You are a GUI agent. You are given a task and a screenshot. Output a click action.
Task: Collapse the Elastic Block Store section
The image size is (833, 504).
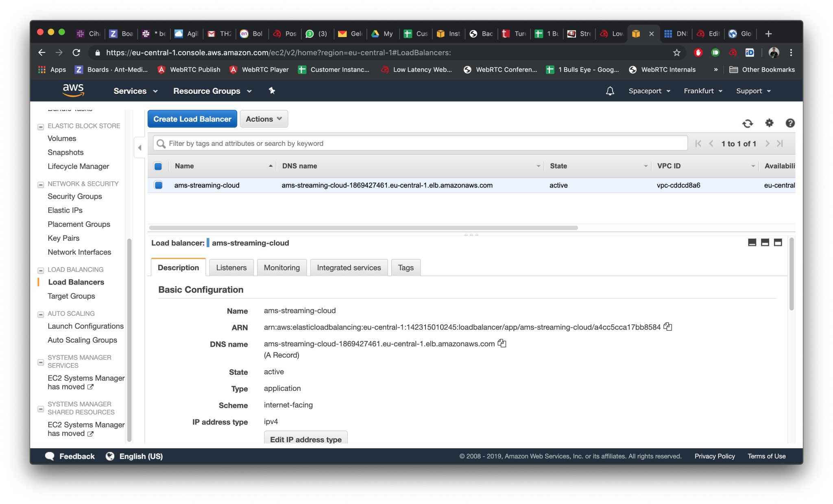coord(41,126)
